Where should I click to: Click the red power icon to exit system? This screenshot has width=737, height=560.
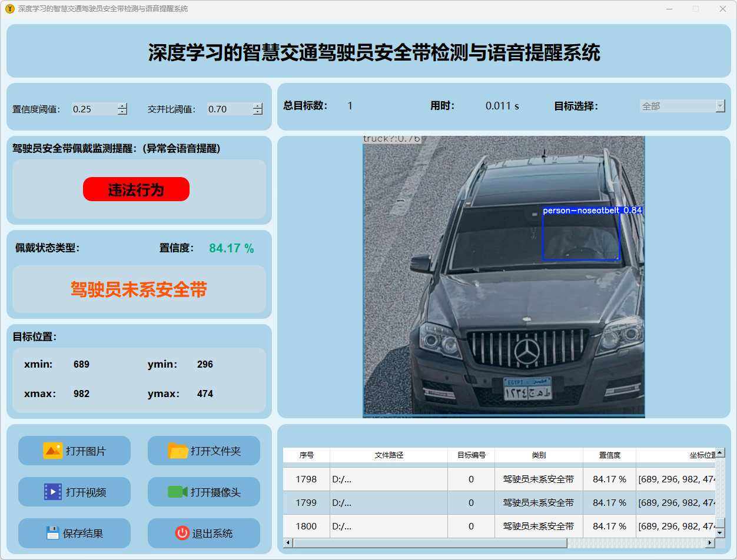click(x=182, y=533)
